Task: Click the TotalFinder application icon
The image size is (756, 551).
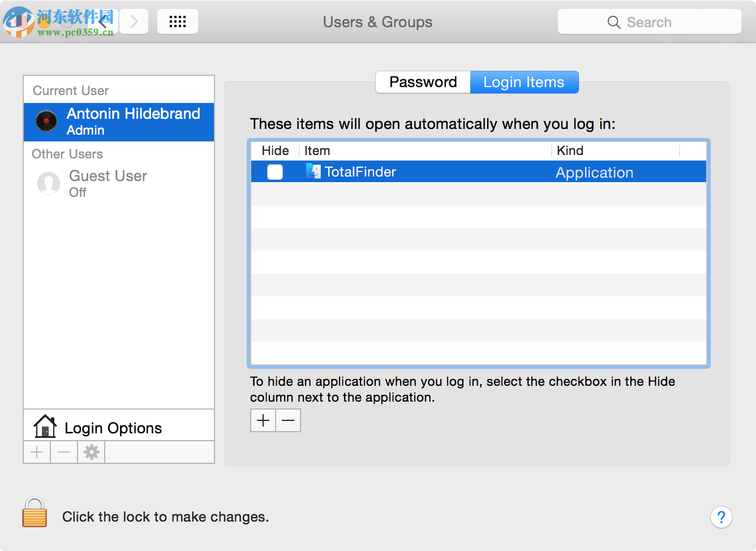Action: tap(313, 171)
